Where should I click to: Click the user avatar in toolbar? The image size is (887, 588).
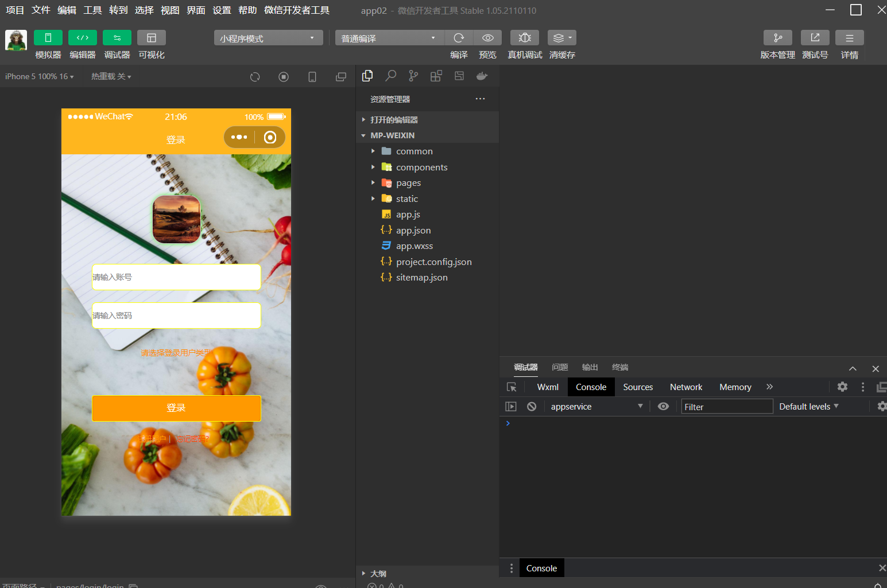pos(16,40)
